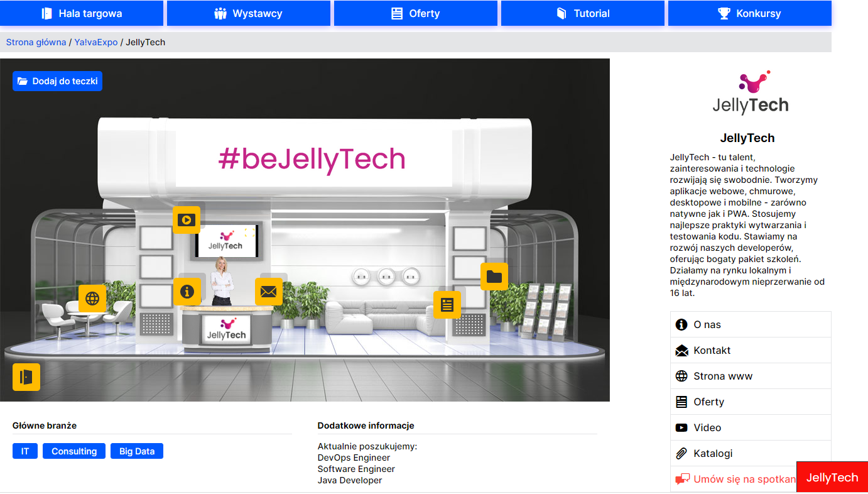Open the Hala targowa tab
Screen dimensions: 868x494
82,13
